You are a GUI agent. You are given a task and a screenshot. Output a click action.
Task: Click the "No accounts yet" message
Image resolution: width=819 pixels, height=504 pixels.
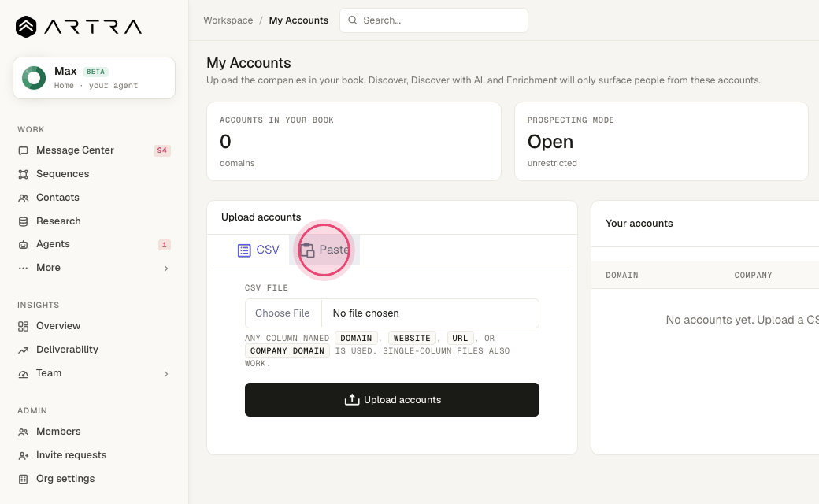point(742,320)
